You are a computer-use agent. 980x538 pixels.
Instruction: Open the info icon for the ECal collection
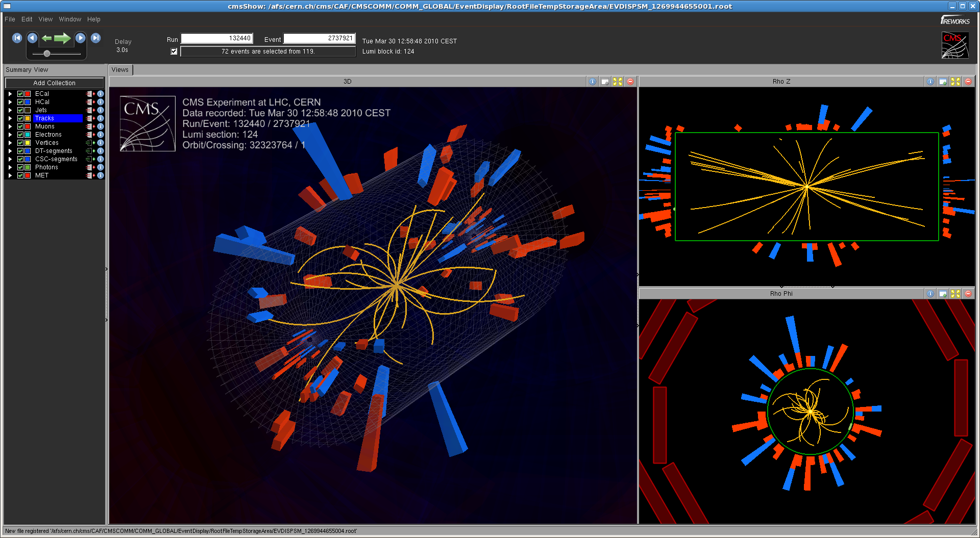(101, 94)
